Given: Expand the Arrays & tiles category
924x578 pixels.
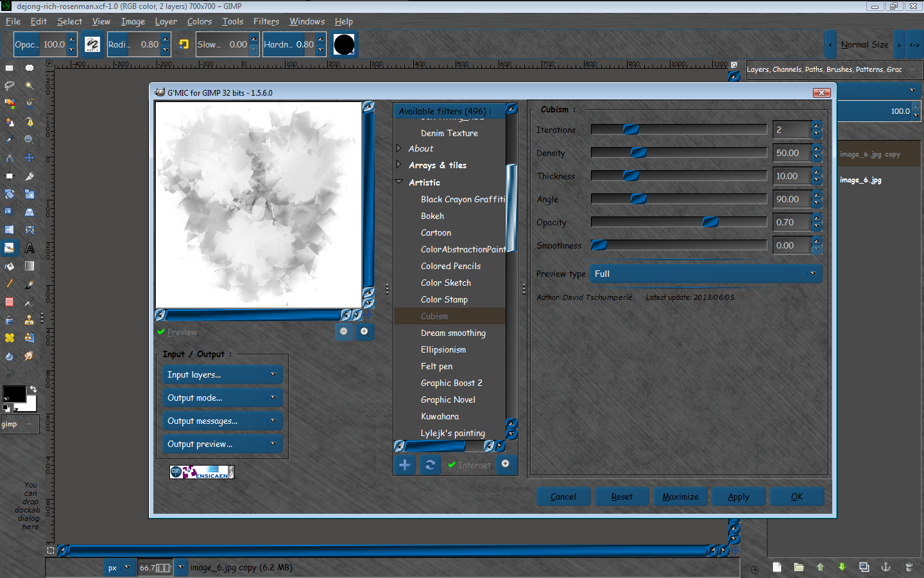Looking at the screenshot, I should [x=398, y=165].
